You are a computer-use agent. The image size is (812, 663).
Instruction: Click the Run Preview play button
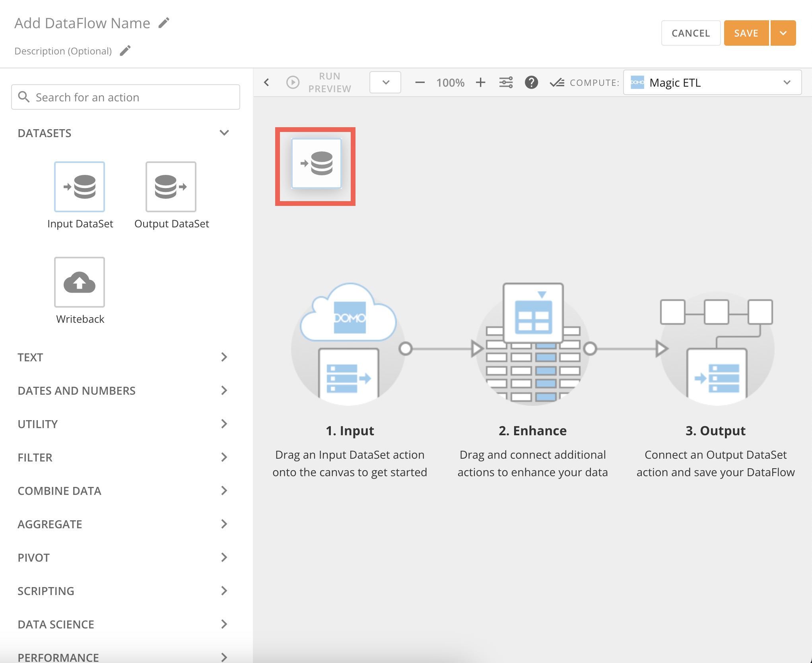pyautogui.click(x=293, y=82)
